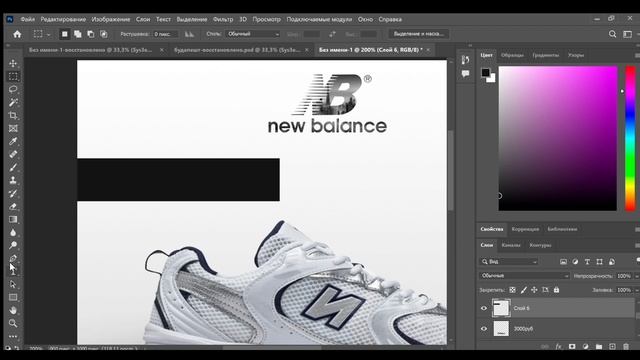
Task: Click the Выделение и маска button
Action: click(419, 34)
